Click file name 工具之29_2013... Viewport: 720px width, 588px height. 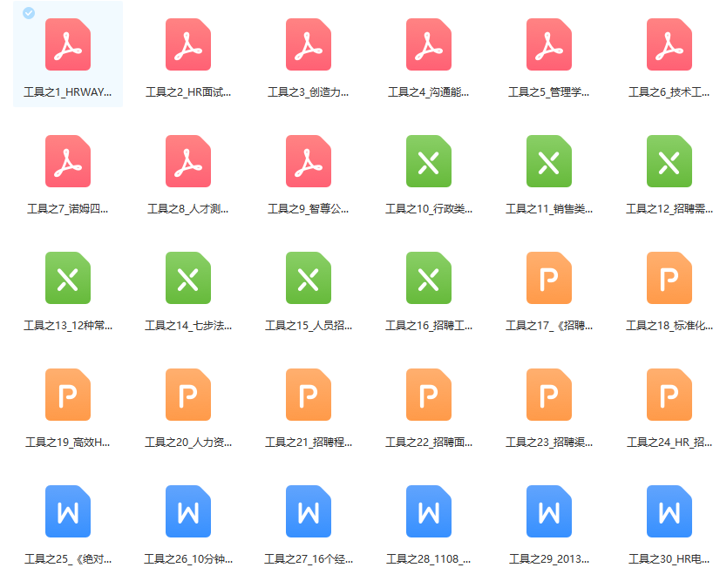[549, 558]
